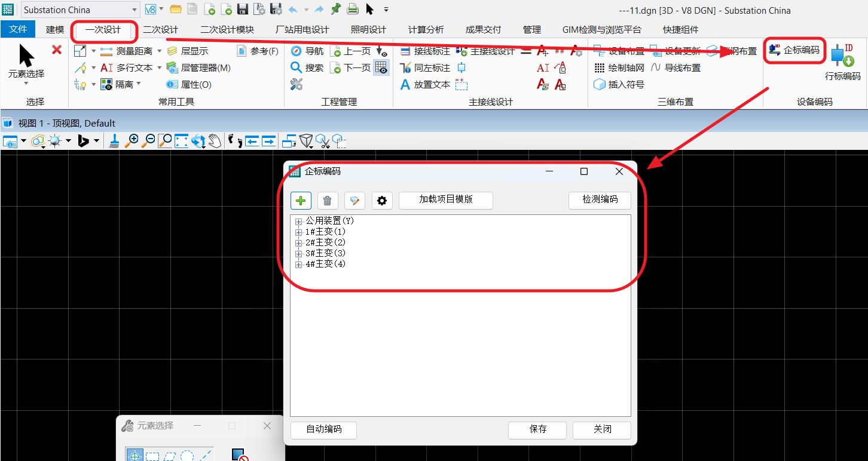The image size is (868, 461).
Task: Click the update view brush icon
Action: (114, 141)
